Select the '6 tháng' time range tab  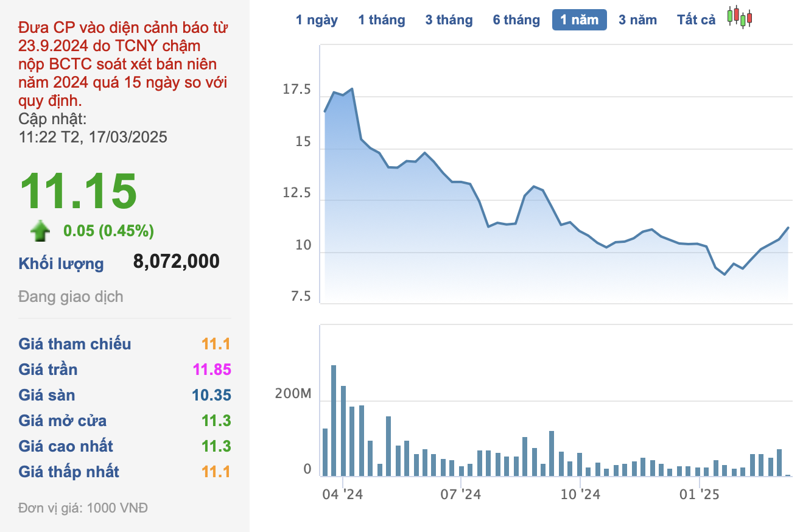(516, 20)
